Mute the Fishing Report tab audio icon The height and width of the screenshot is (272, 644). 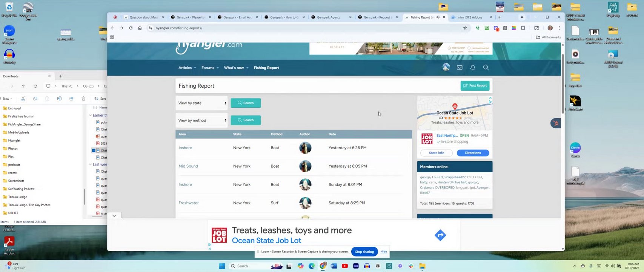(438, 17)
